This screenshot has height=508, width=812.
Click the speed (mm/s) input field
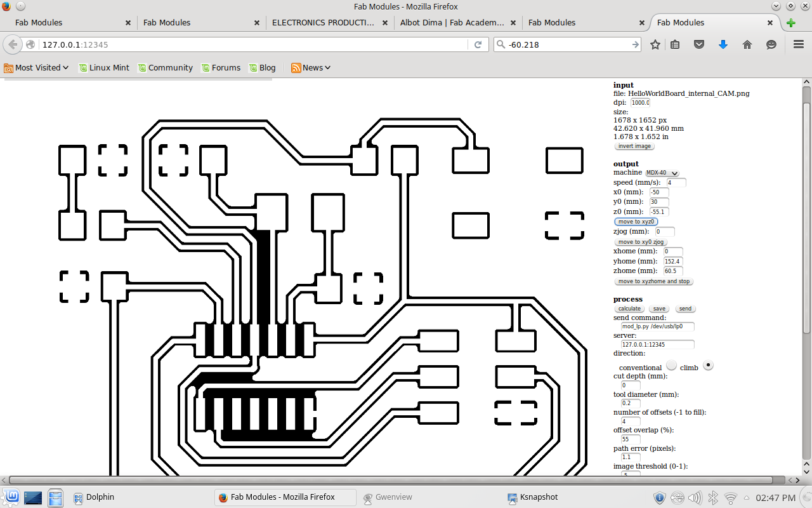coord(676,182)
